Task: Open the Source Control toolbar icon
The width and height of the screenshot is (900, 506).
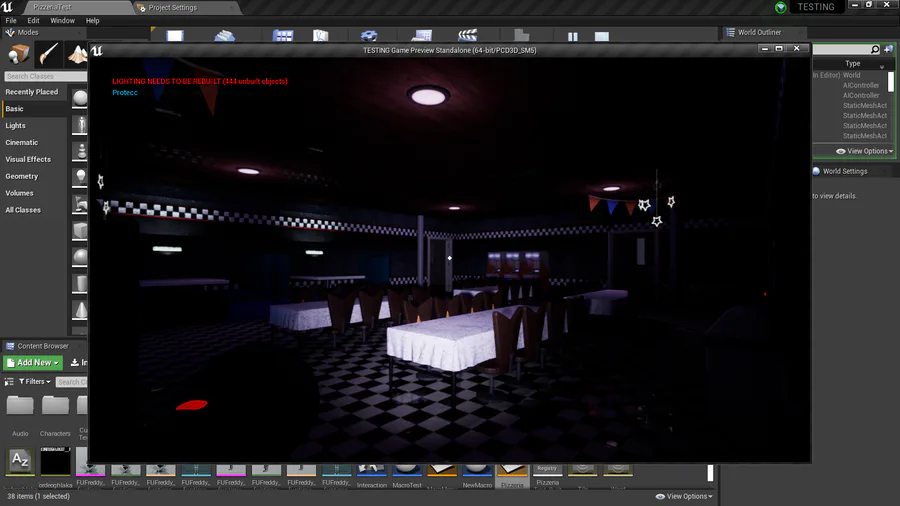Action: tap(224, 36)
